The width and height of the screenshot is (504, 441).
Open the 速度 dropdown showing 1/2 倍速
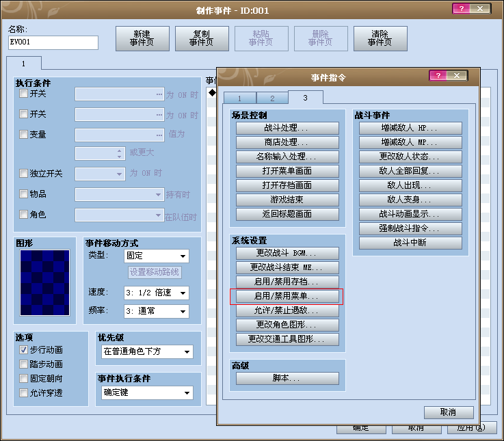157,293
